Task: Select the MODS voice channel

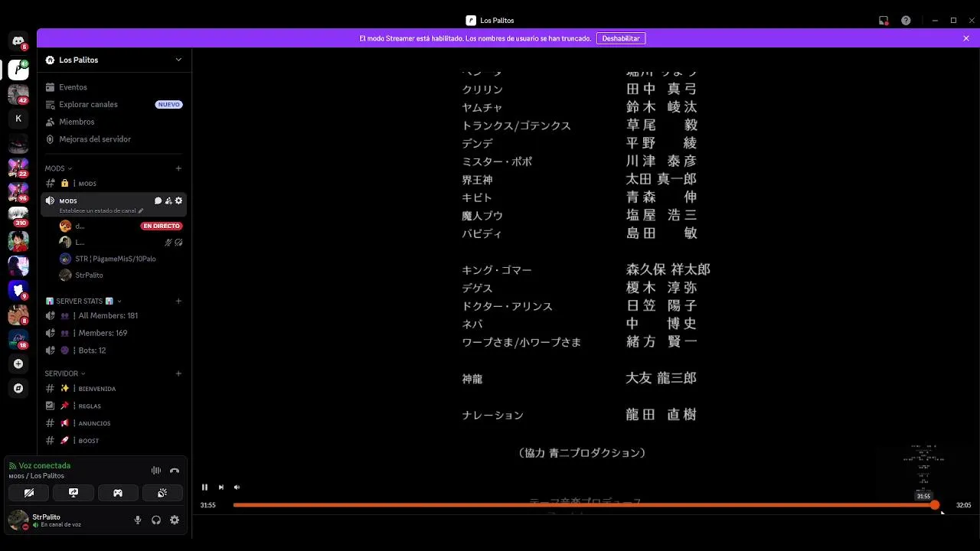Action: tap(113, 204)
